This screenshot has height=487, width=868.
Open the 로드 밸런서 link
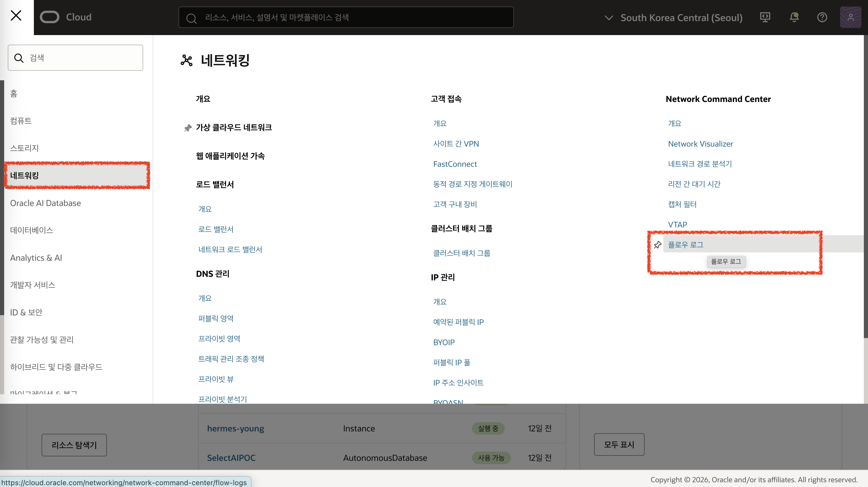[216, 229]
